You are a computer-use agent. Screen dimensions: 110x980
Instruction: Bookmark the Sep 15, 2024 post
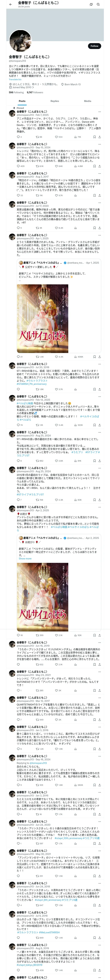coord(95,166)
